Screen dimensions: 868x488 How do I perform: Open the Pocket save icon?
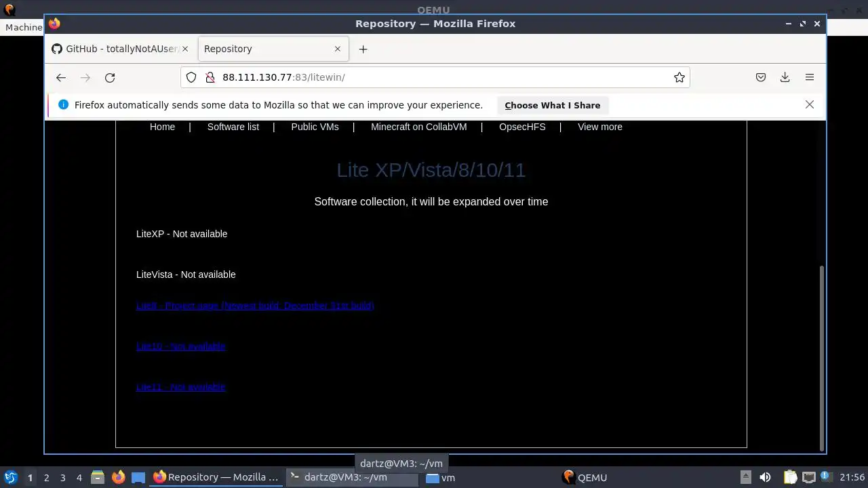tap(761, 77)
